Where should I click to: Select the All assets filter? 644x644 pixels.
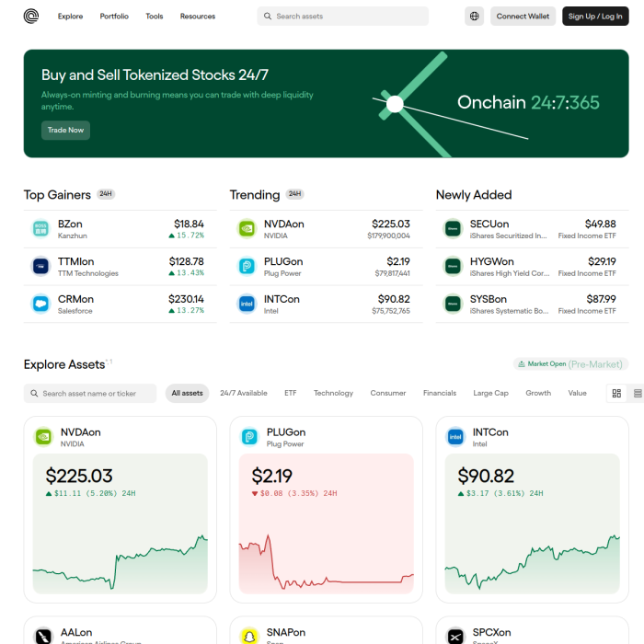point(188,394)
